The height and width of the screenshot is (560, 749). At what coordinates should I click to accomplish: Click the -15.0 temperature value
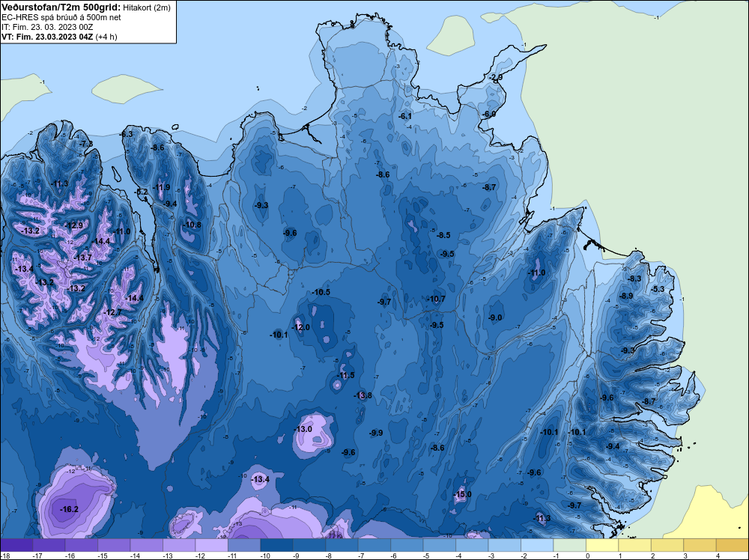pyautogui.click(x=462, y=494)
